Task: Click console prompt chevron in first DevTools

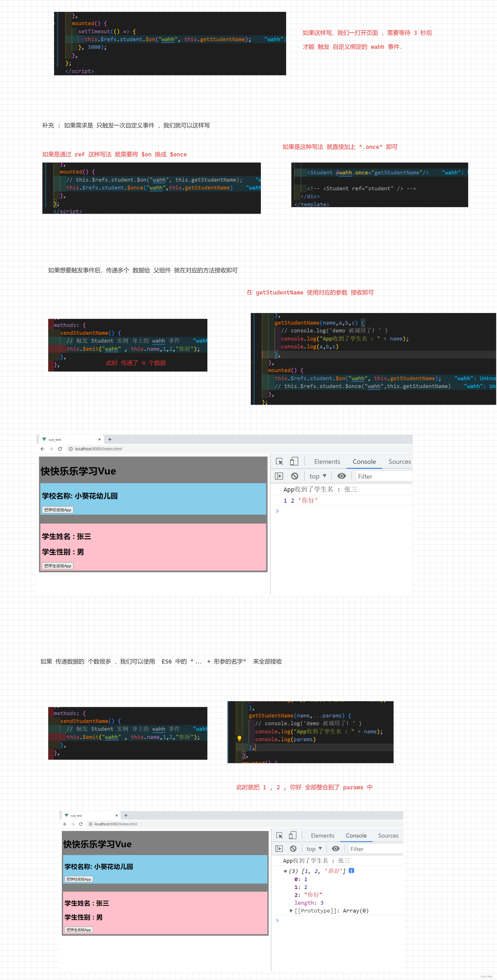Action: click(x=277, y=511)
